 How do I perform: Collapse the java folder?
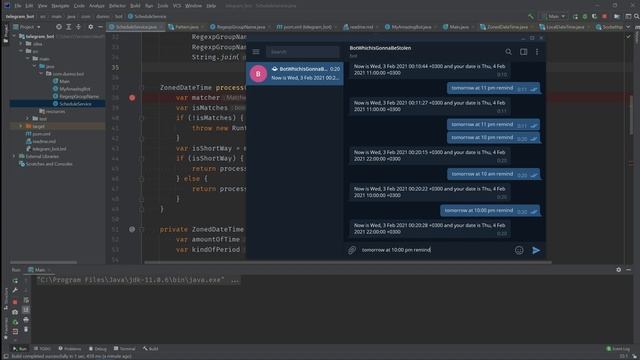(35, 66)
